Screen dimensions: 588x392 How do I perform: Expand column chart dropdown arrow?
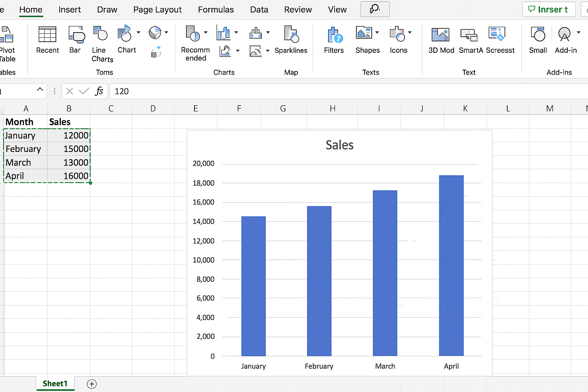[x=236, y=33]
